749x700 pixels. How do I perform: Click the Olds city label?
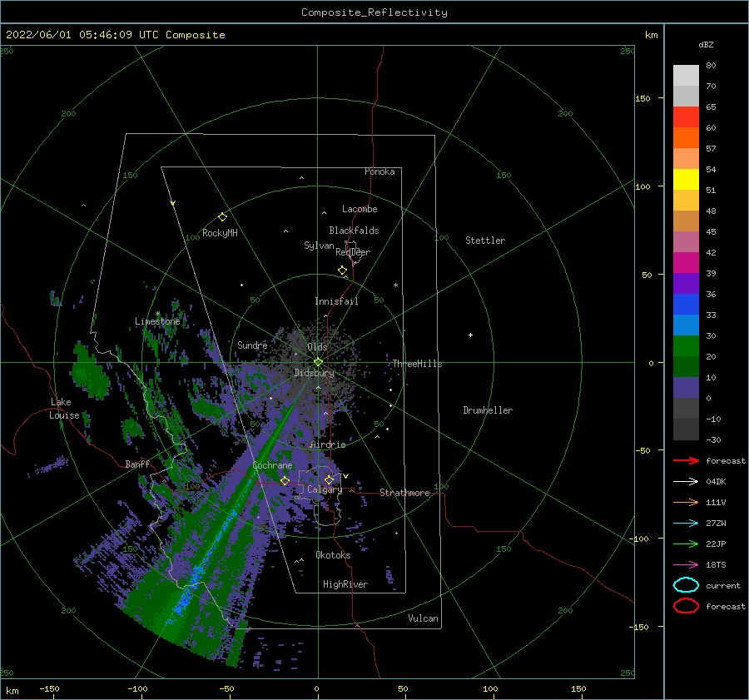317,347
